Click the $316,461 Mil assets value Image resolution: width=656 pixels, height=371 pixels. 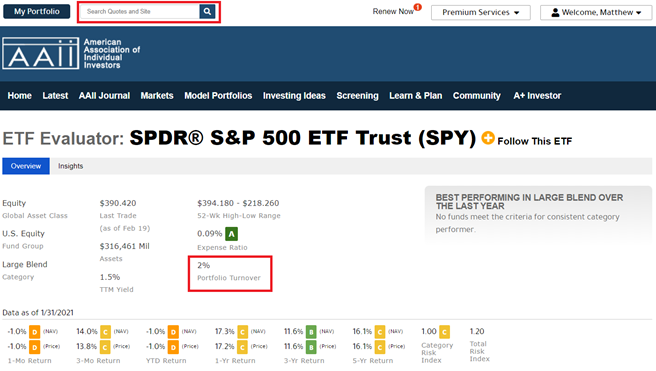(125, 246)
